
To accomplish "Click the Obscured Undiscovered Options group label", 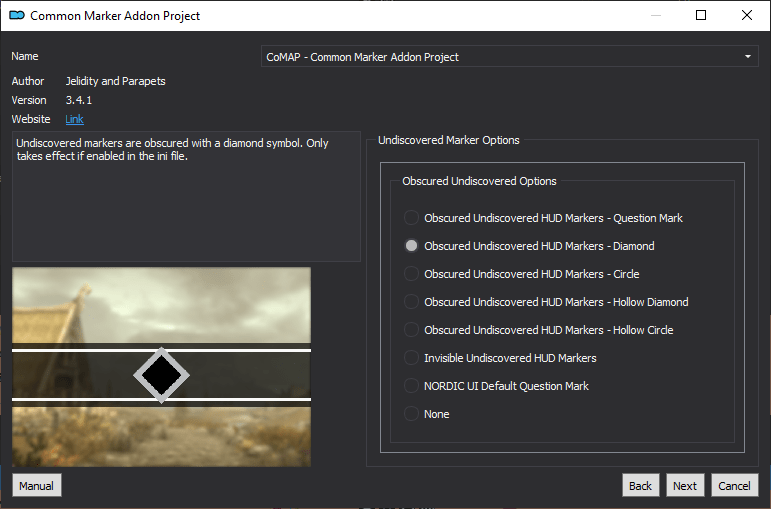I will (x=479, y=181).
